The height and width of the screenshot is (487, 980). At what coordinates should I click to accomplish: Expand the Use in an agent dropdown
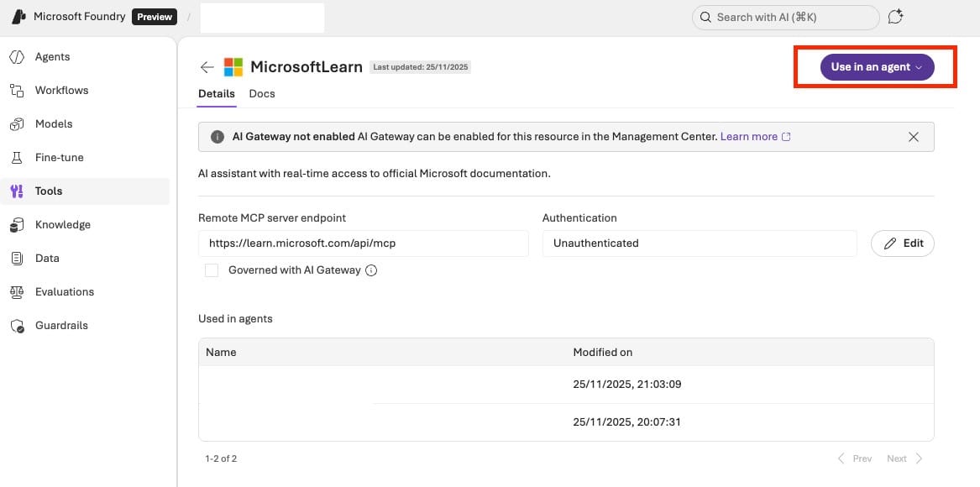point(877,67)
